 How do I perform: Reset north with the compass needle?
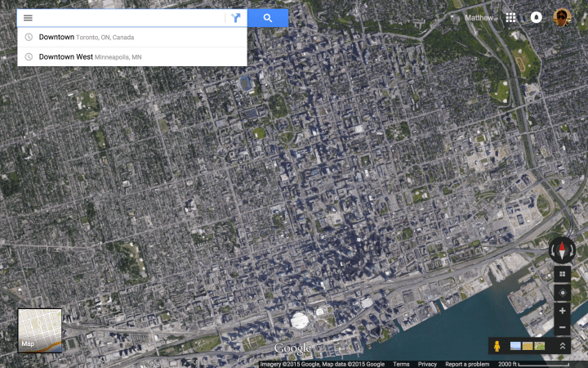click(x=562, y=250)
